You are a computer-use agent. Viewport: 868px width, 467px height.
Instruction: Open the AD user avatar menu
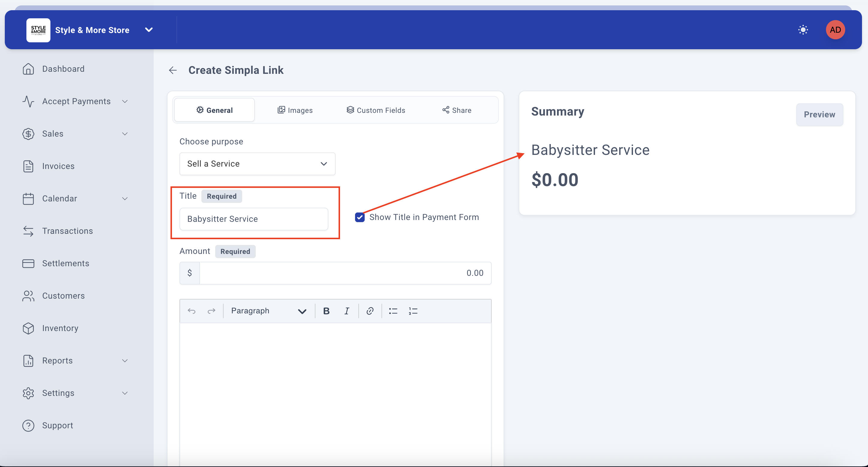tap(835, 30)
